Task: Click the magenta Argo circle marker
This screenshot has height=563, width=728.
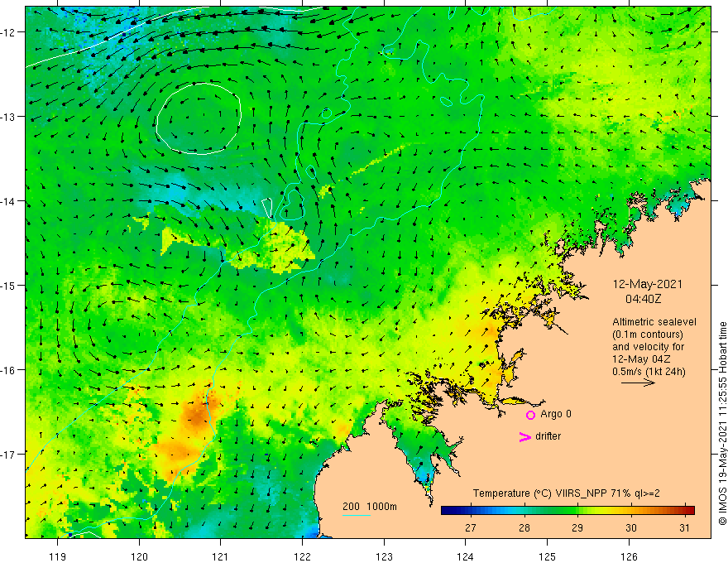Action: tap(530, 415)
